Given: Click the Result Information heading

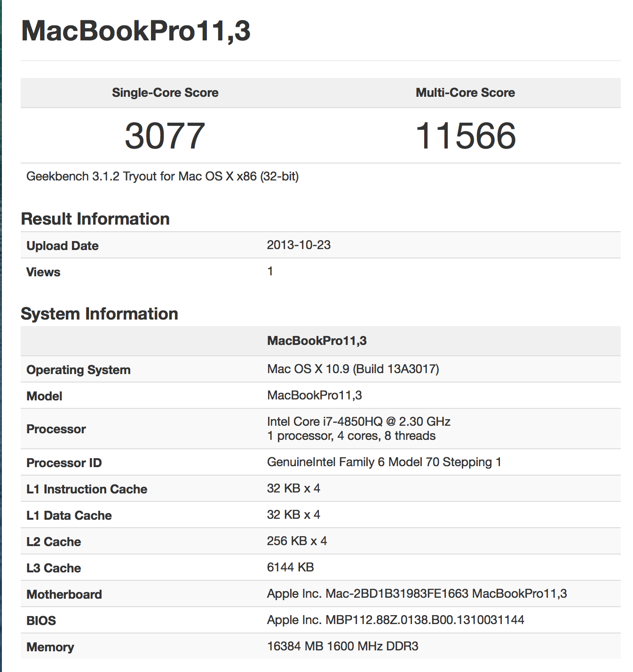Looking at the screenshot, I should tap(95, 219).
